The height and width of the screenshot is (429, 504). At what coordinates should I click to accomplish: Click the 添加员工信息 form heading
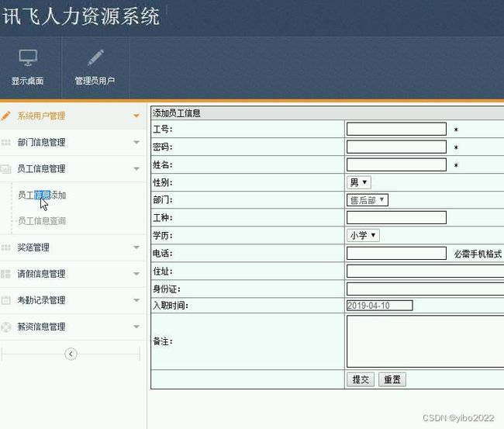pos(177,113)
